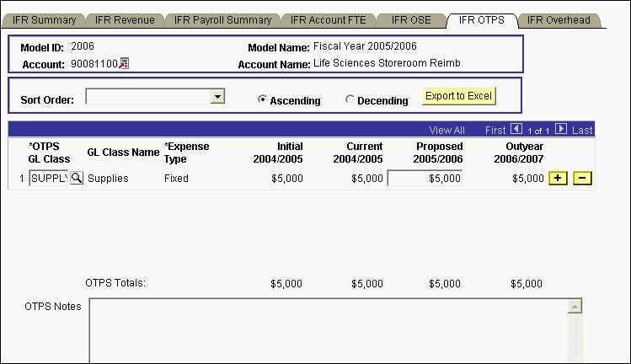The height and width of the screenshot is (364, 631).
Task: Go to next row with right arrow
Action: click(x=561, y=130)
